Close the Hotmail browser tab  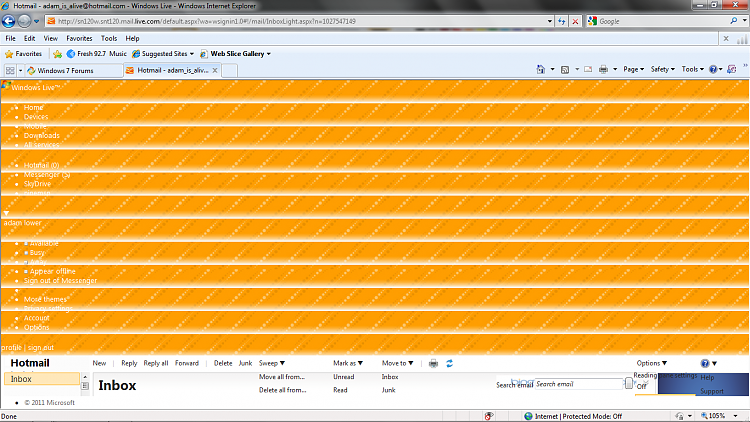coord(215,70)
